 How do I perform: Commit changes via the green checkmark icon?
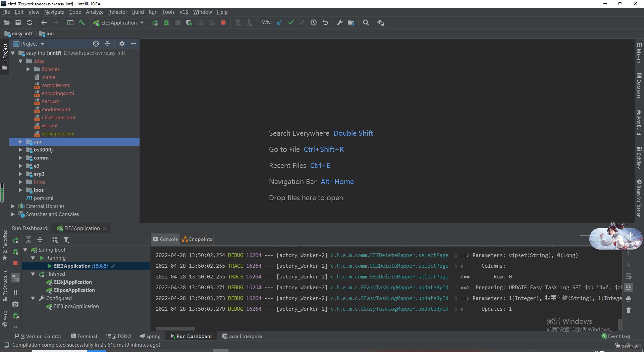coord(291,23)
